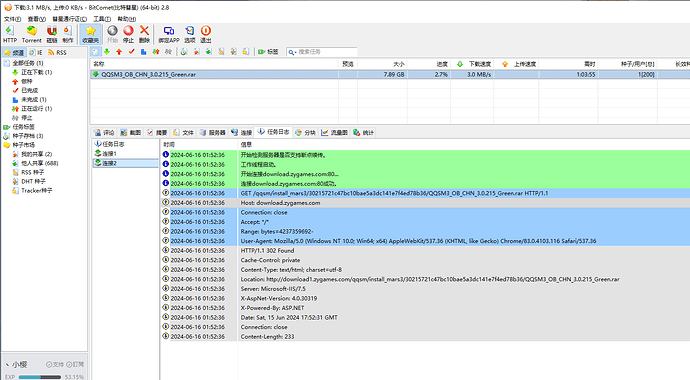Open a Torrent file from toolbar
The image size is (690, 380).
tap(31, 34)
